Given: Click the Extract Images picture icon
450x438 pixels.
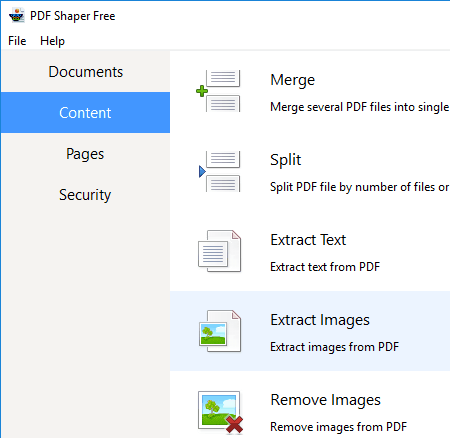Looking at the screenshot, I should 220,331.
